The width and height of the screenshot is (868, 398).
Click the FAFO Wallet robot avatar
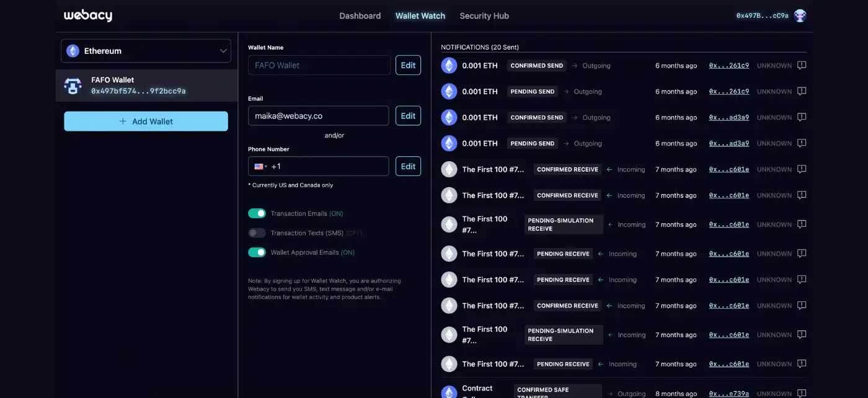tap(73, 86)
